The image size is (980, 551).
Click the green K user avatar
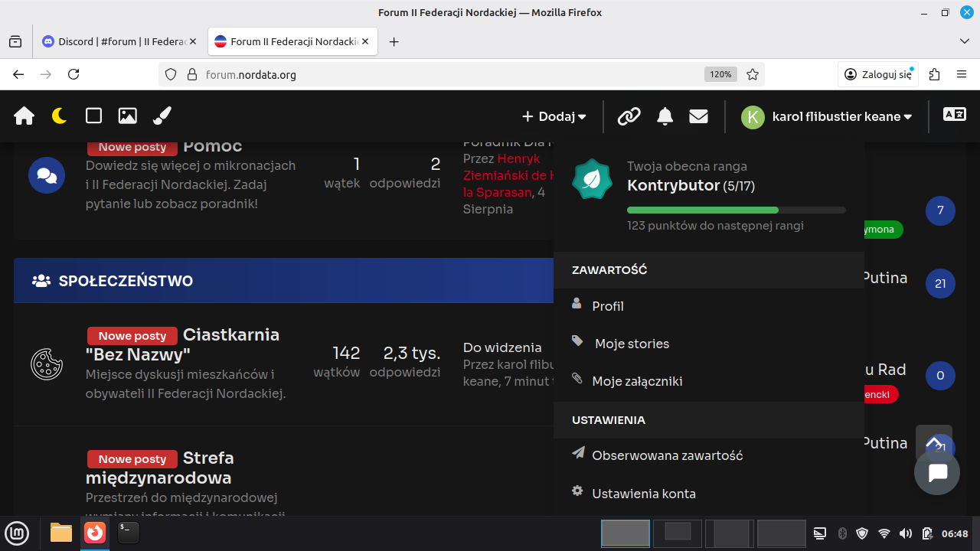(x=753, y=117)
